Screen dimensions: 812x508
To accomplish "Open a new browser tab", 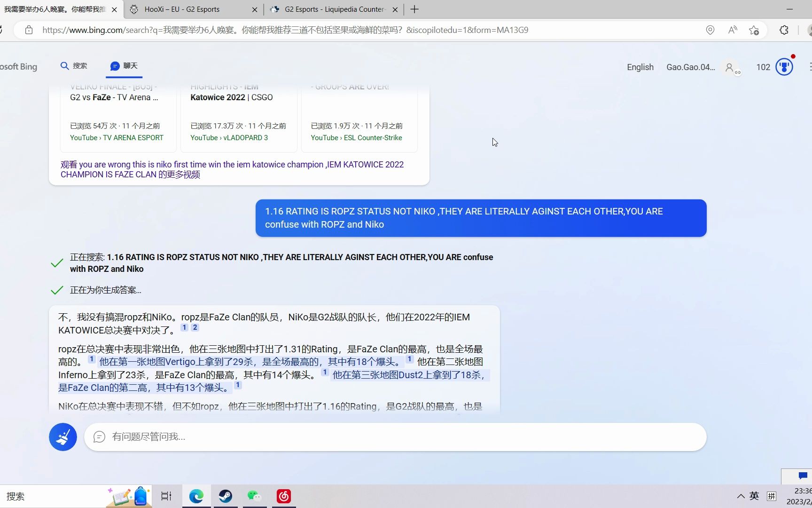I will (x=414, y=9).
